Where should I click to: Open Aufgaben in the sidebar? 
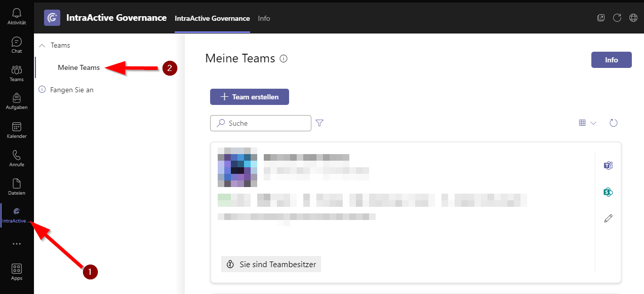17,101
